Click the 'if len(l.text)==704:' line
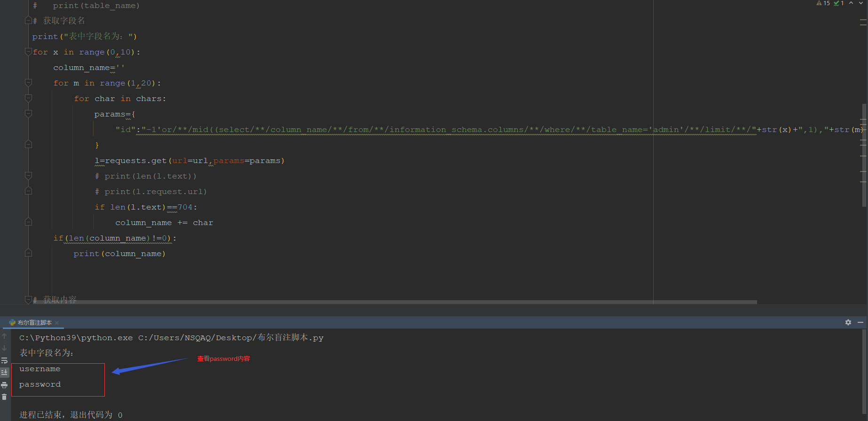 [x=146, y=207]
